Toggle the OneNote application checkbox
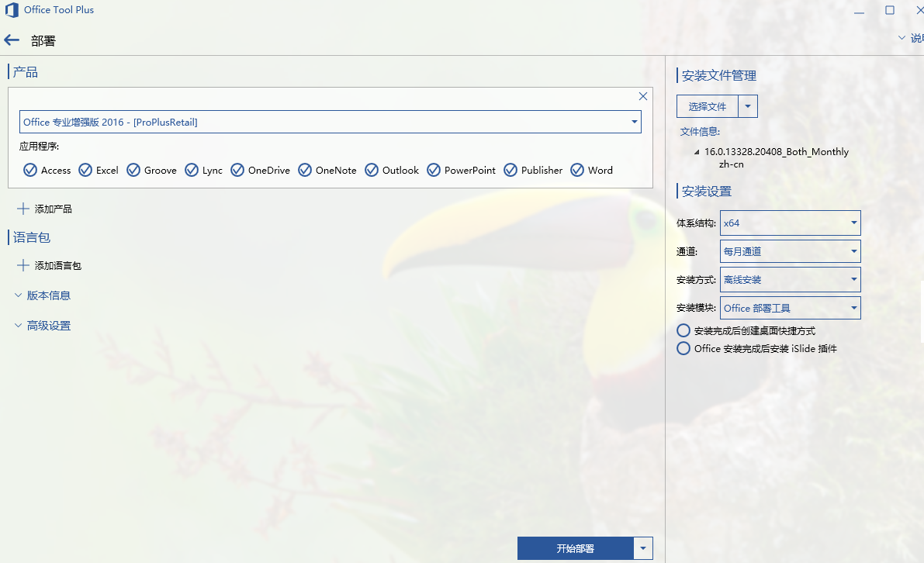 point(305,170)
